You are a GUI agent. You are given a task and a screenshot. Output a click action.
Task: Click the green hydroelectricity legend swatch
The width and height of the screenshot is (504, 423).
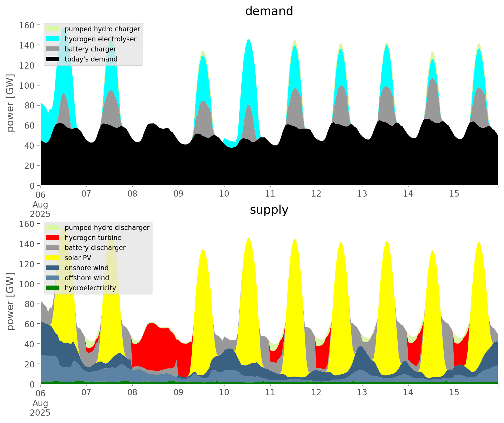pyautogui.click(x=53, y=288)
